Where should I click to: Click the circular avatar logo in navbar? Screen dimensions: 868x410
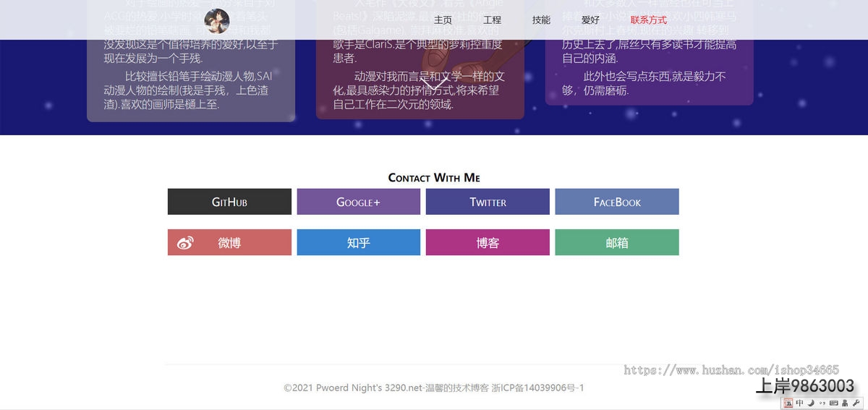[217, 21]
